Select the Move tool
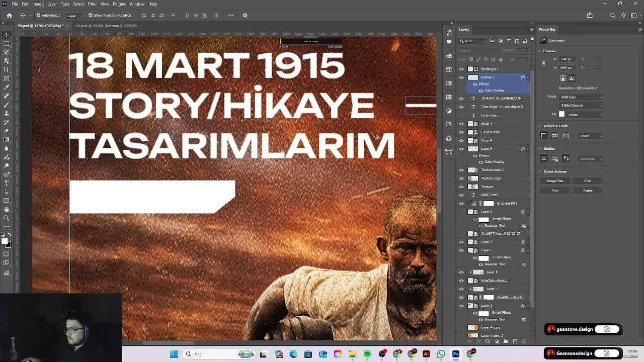This screenshot has height=362, width=644. pyautogui.click(x=7, y=35)
